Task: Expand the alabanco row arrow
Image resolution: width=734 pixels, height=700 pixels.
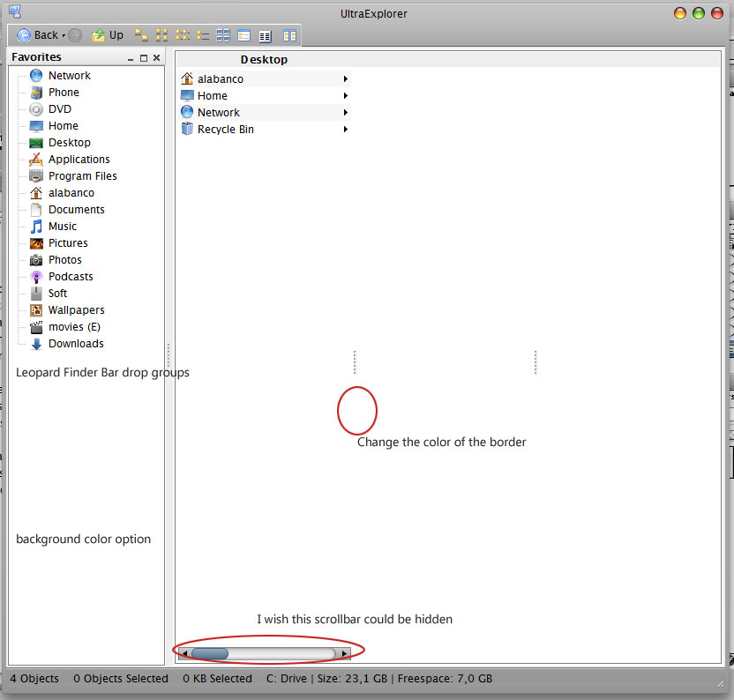Action: tap(346, 78)
